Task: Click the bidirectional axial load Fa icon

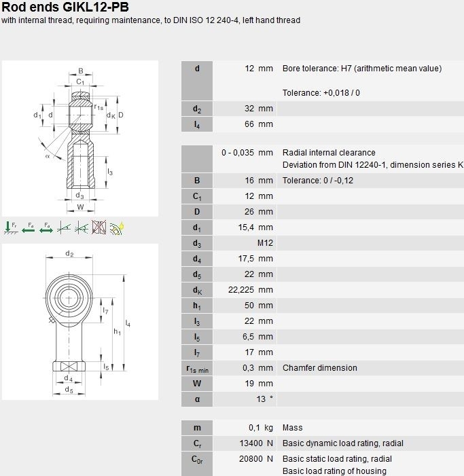Action: tap(46, 227)
